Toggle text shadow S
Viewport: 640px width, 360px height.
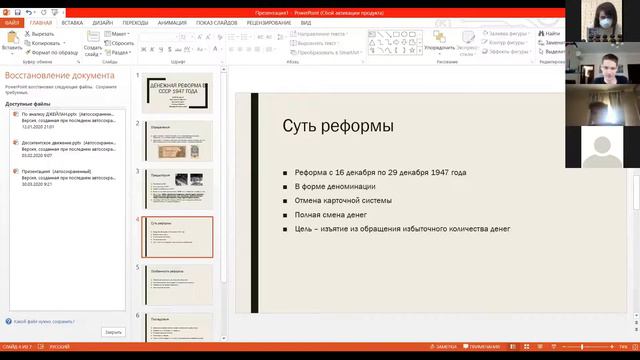pos(169,49)
